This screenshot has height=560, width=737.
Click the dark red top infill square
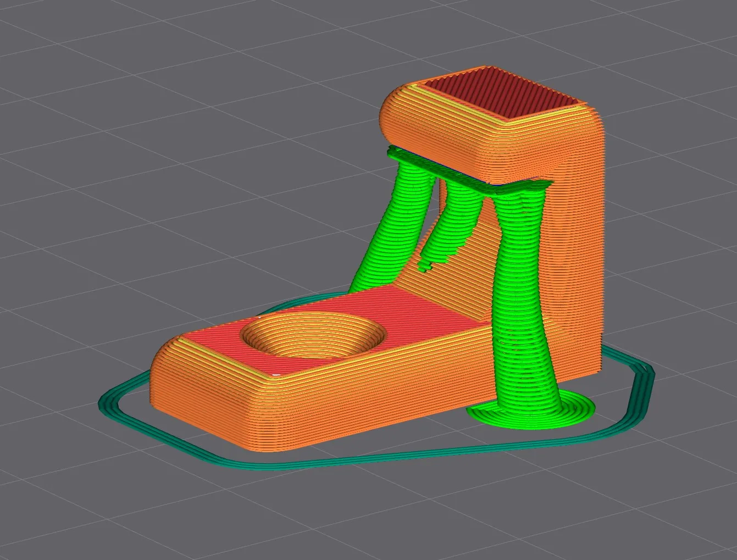501,95
